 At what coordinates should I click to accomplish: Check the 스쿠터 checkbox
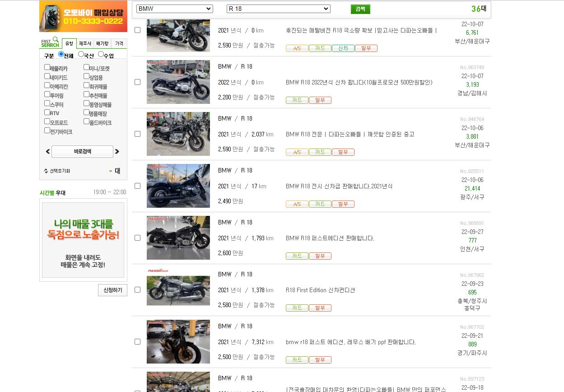[47, 103]
